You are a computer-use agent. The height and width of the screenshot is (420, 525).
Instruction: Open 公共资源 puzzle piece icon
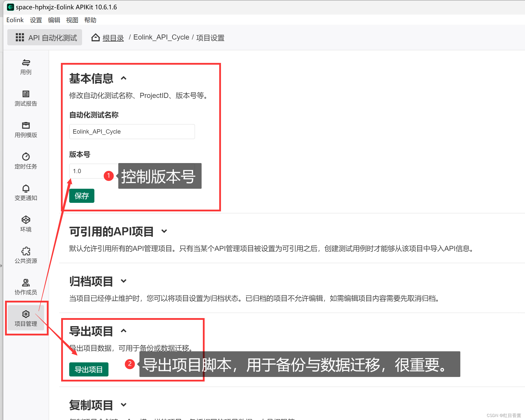pyautogui.click(x=26, y=251)
